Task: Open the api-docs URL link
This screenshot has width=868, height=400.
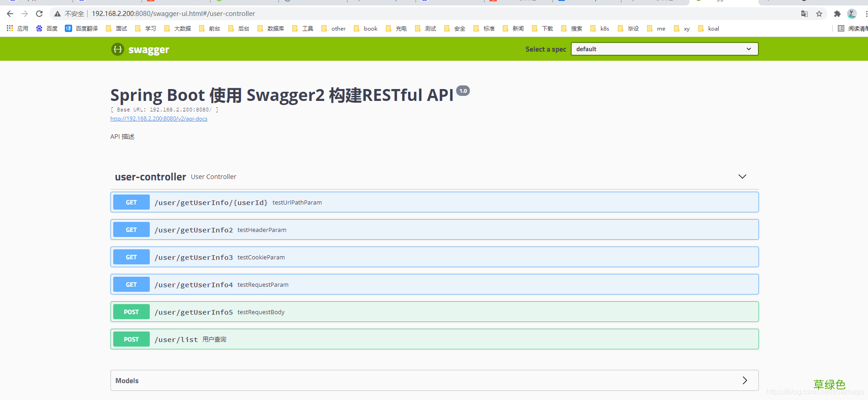Action: click(x=159, y=119)
